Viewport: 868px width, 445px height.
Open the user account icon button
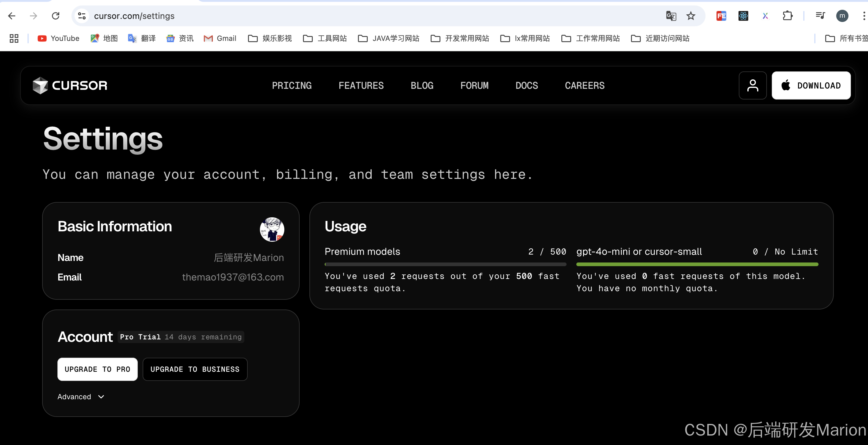click(x=753, y=85)
